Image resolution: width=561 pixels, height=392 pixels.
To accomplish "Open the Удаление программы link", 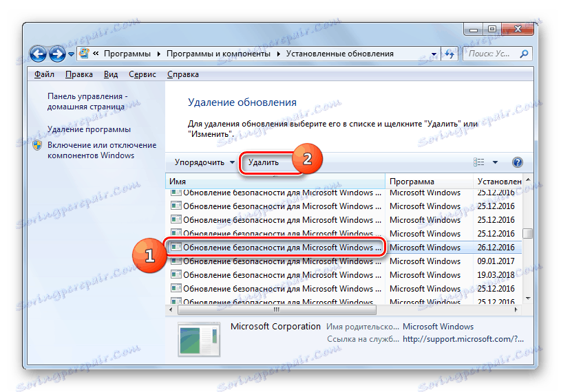I will (89, 129).
